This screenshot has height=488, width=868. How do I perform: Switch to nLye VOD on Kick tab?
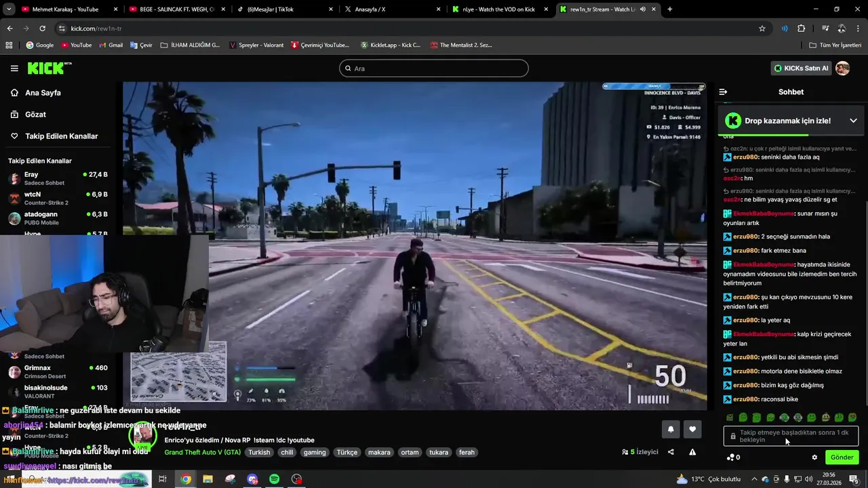pos(500,9)
